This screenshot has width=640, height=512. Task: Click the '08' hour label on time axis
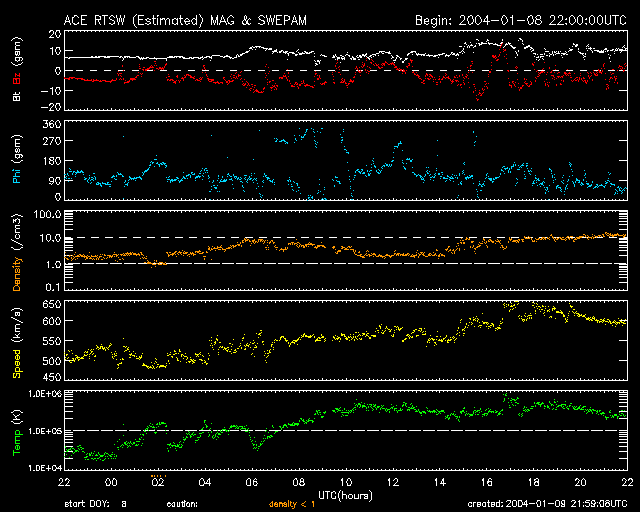299,482
